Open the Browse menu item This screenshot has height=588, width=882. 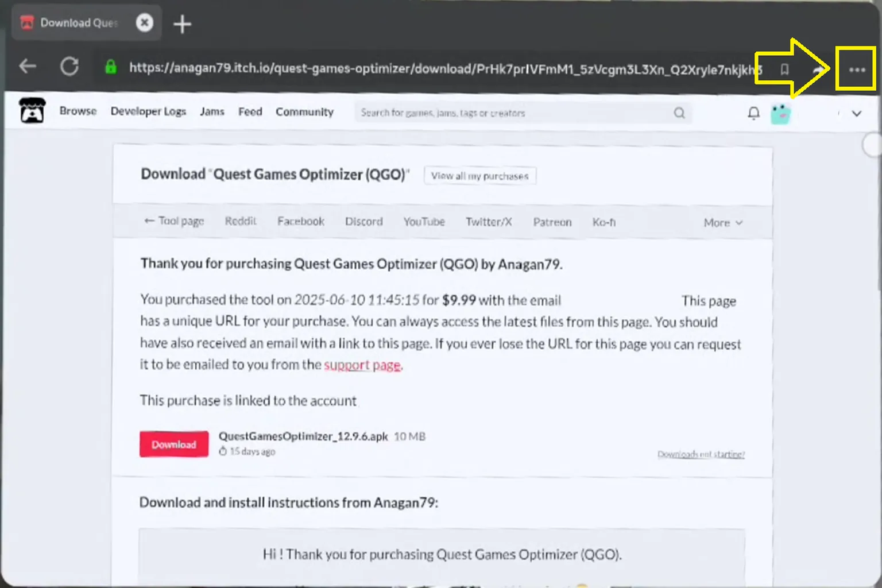point(78,111)
